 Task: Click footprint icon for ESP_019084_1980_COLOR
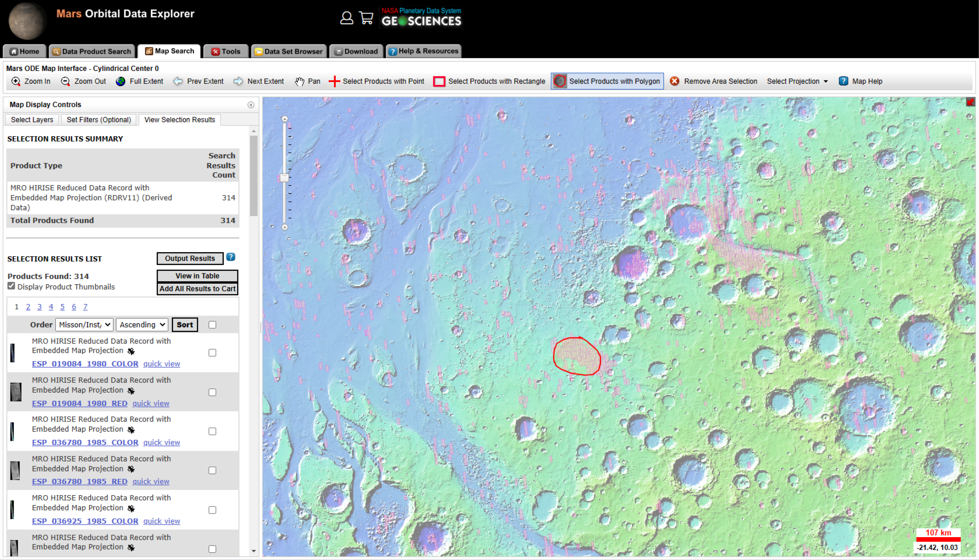131,351
